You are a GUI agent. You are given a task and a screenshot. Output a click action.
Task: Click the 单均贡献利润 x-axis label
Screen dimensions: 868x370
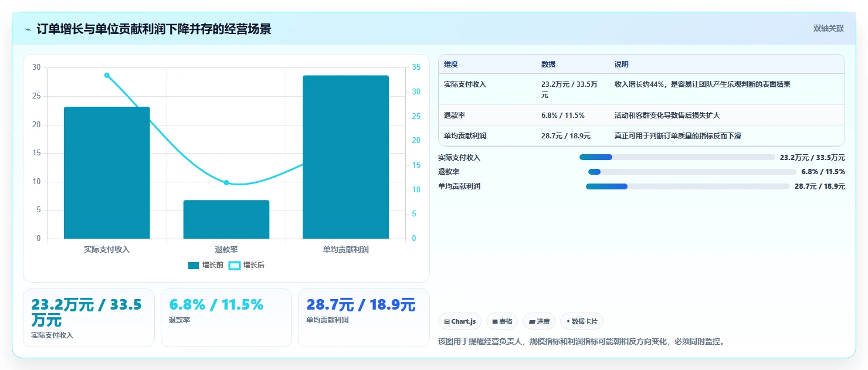(345, 249)
